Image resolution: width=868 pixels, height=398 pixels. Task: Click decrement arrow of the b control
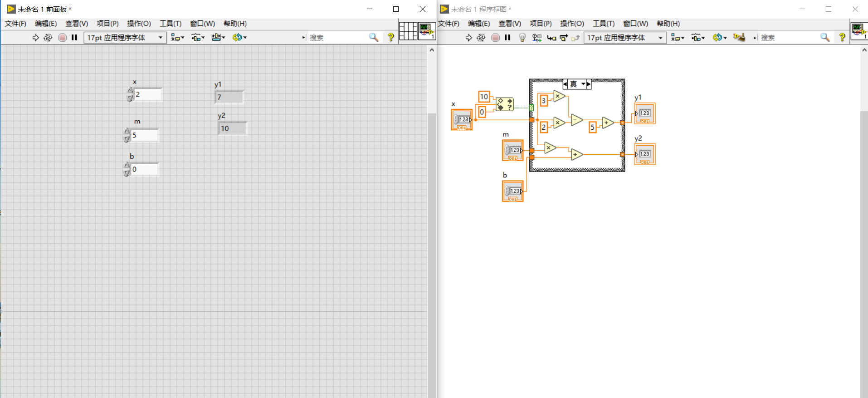127,173
